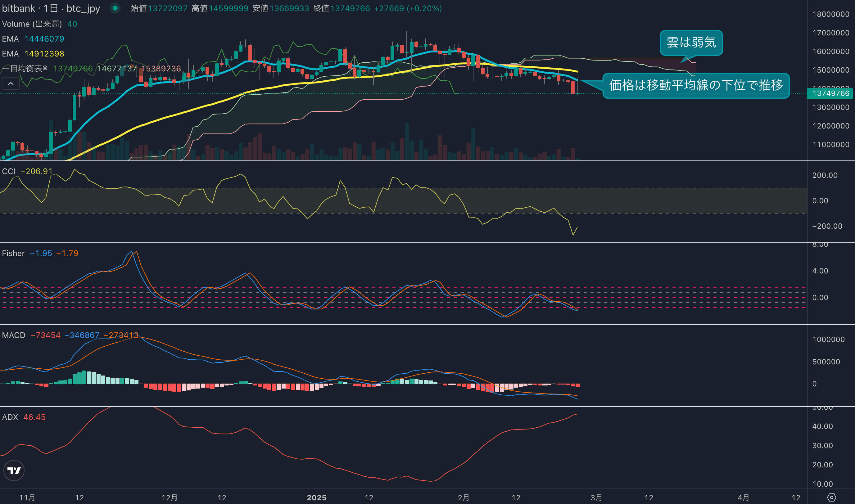
Task: Click the 2025 label on time axis
Action: [x=317, y=497]
